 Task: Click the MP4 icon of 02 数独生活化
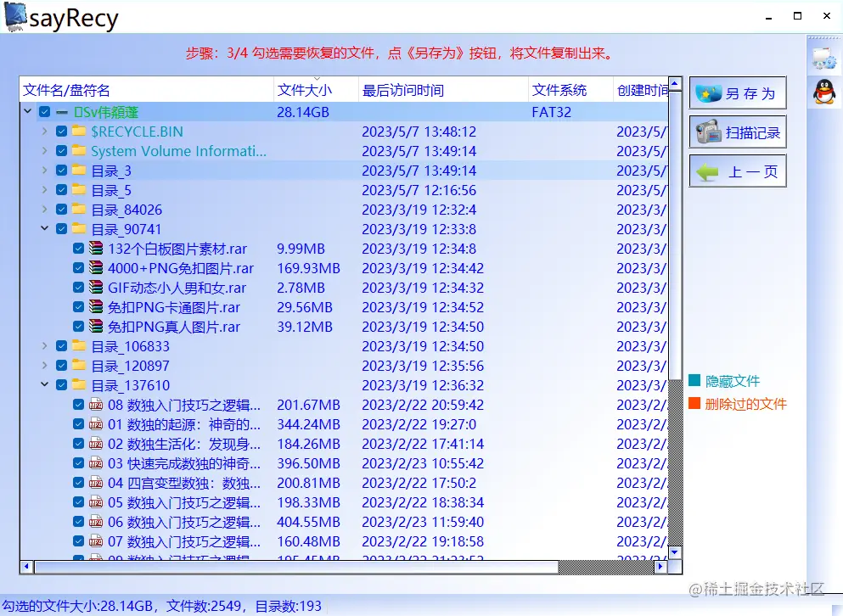96,444
